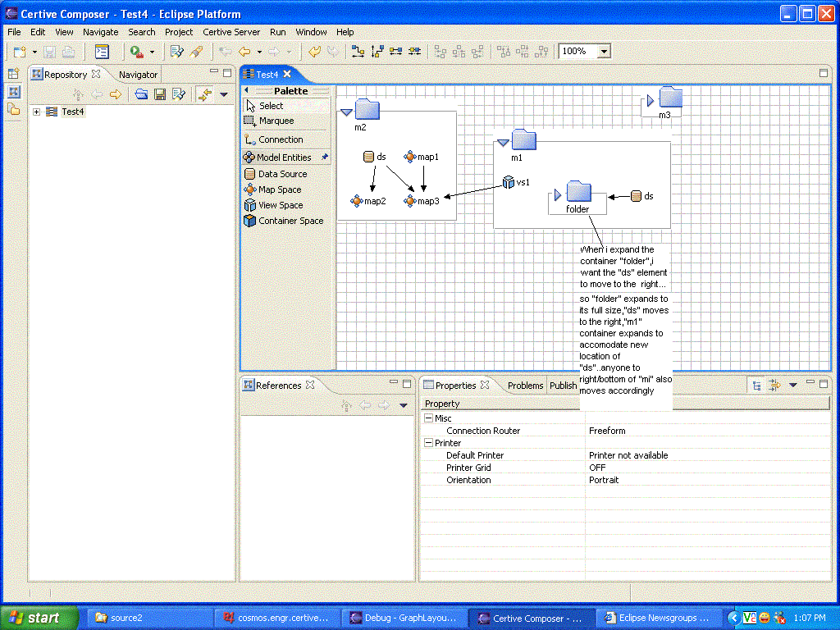840x630 pixels.
Task: Click the yellow curved undo arrow icon
Action: 314,52
